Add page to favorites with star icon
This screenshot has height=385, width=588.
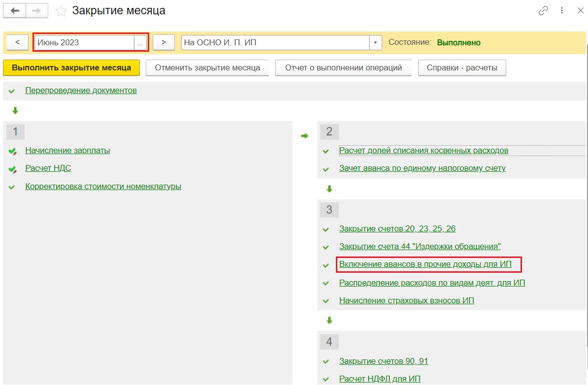[x=61, y=11]
